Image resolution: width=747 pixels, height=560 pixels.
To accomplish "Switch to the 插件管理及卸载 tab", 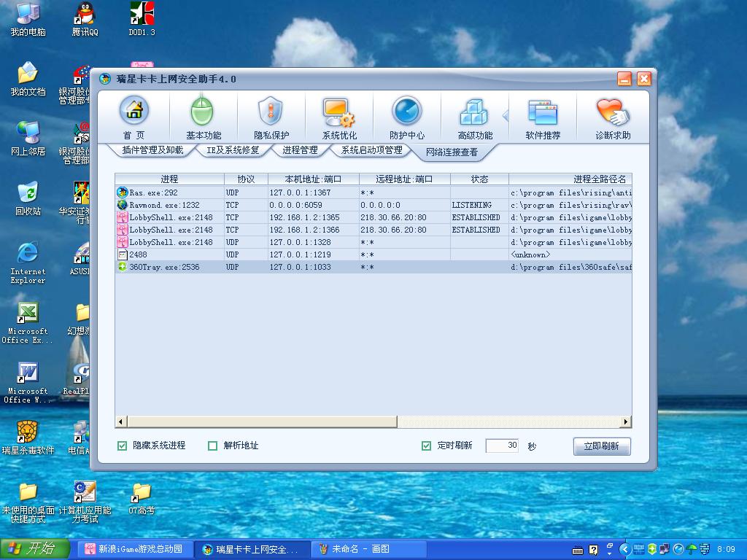I will point(152,150).
